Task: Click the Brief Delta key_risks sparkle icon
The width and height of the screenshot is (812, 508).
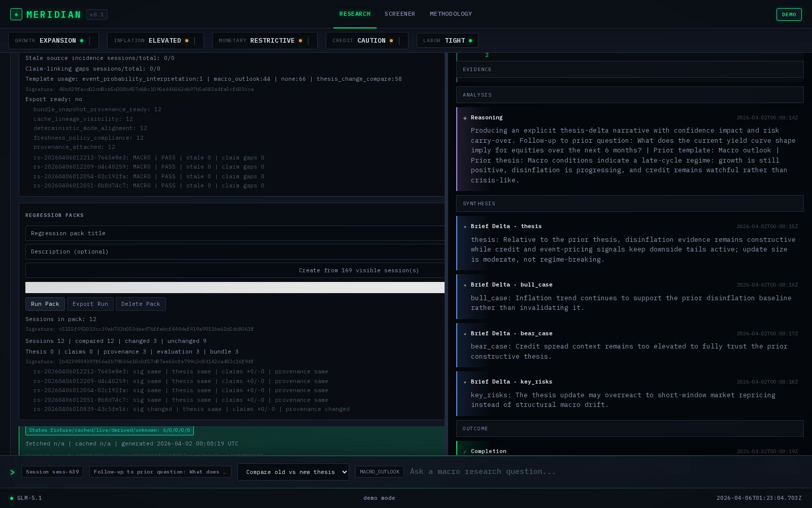Action: click(465, 382)
